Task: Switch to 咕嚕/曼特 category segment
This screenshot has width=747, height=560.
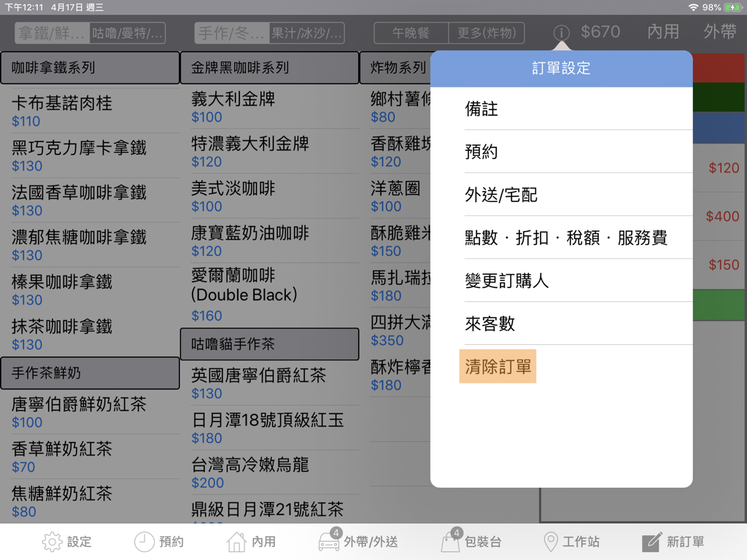Action: click(x=128, y=33)
